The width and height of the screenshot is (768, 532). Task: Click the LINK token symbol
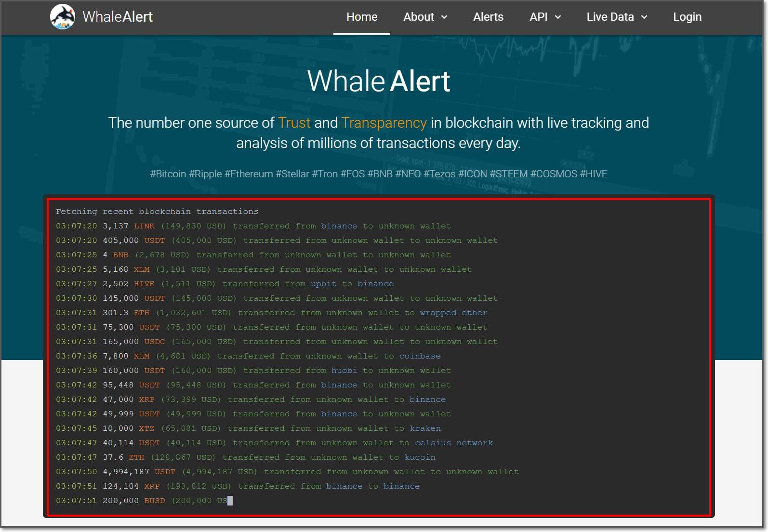pyautogui.click(x=144, y=226)
